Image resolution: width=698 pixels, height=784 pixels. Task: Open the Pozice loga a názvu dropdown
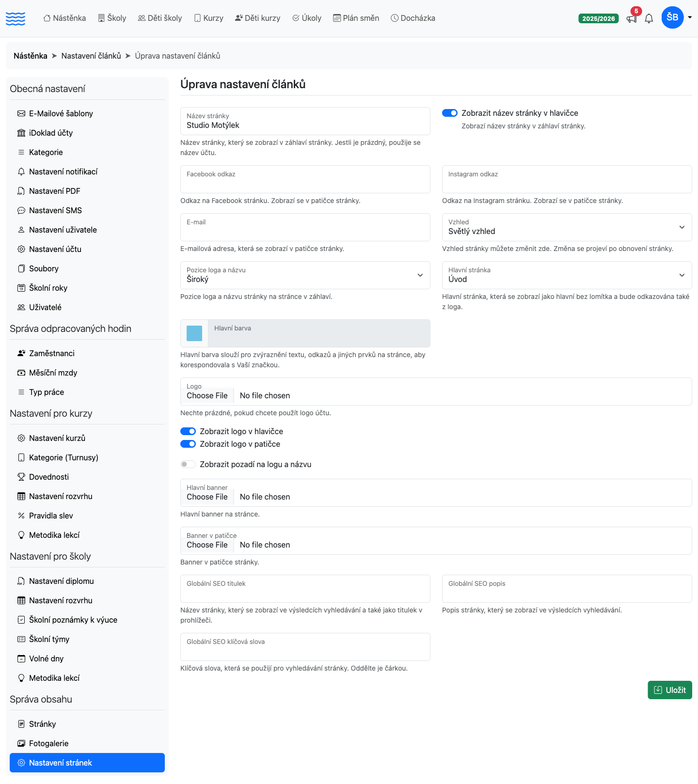click(x=305, y=275)
